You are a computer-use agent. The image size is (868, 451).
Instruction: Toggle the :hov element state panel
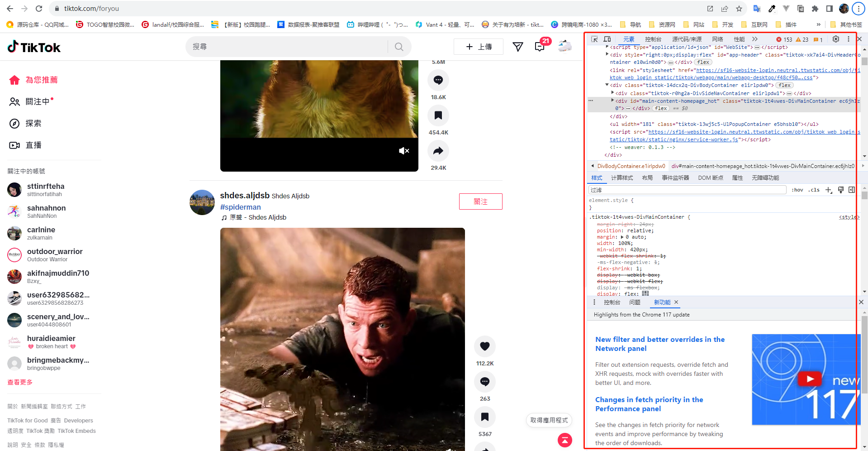coord(797,190)
